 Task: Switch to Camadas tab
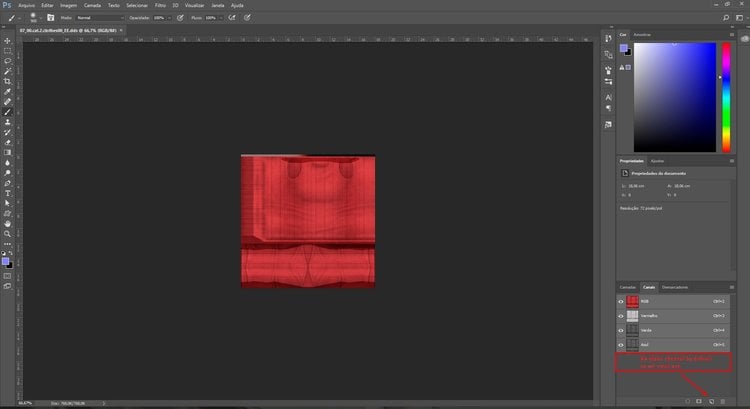(628, 287)
